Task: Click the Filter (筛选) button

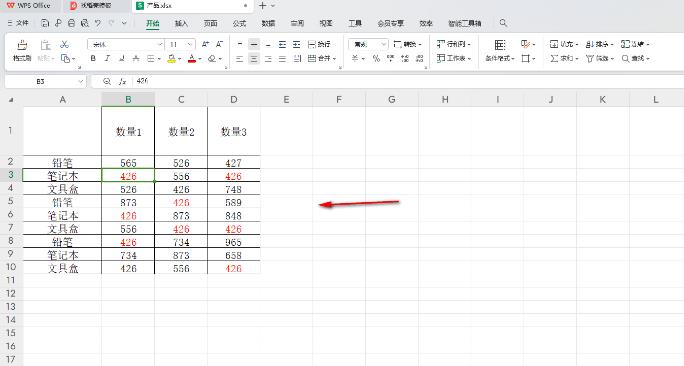Action: (x=599, y=58)
